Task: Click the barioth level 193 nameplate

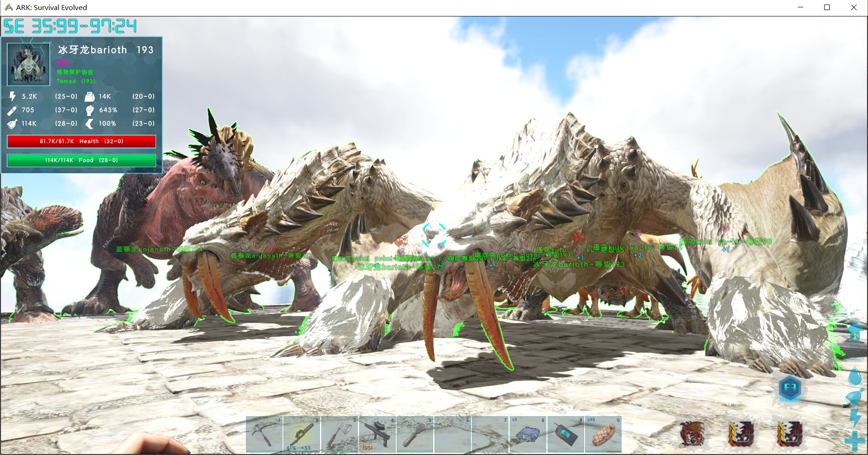Action: pyautogui.click(x=579, y=264)
